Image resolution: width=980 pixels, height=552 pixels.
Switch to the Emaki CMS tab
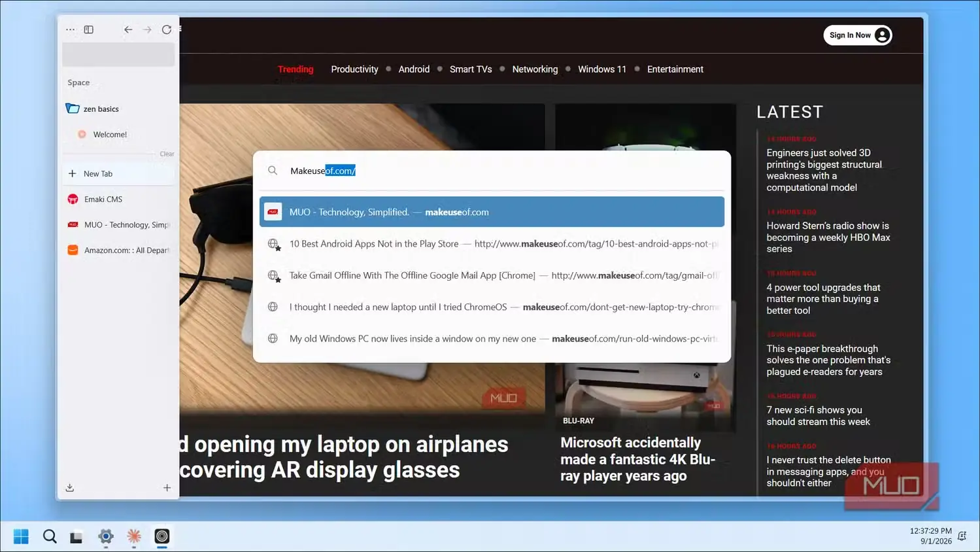click(x=118, y=199)
